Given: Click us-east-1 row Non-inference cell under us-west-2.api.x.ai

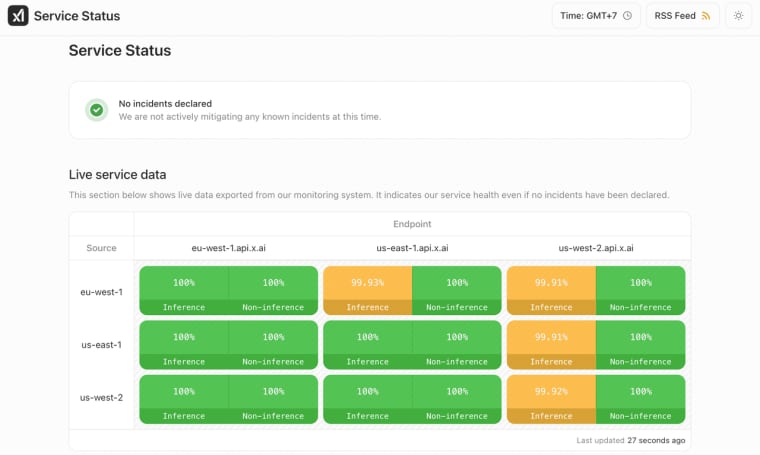Looking at the screenshot, I should [x=640, y=345].
